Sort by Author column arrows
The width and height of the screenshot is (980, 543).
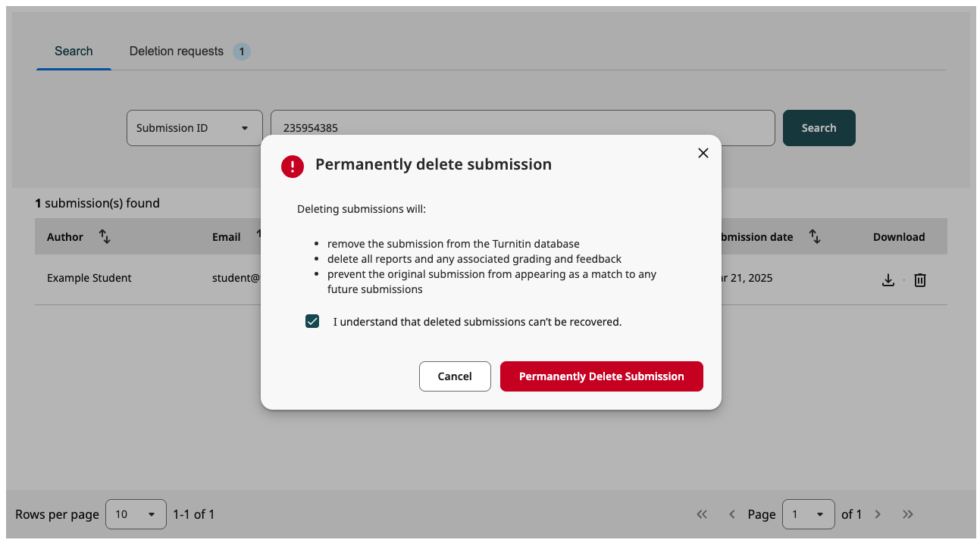click(105, 237)
